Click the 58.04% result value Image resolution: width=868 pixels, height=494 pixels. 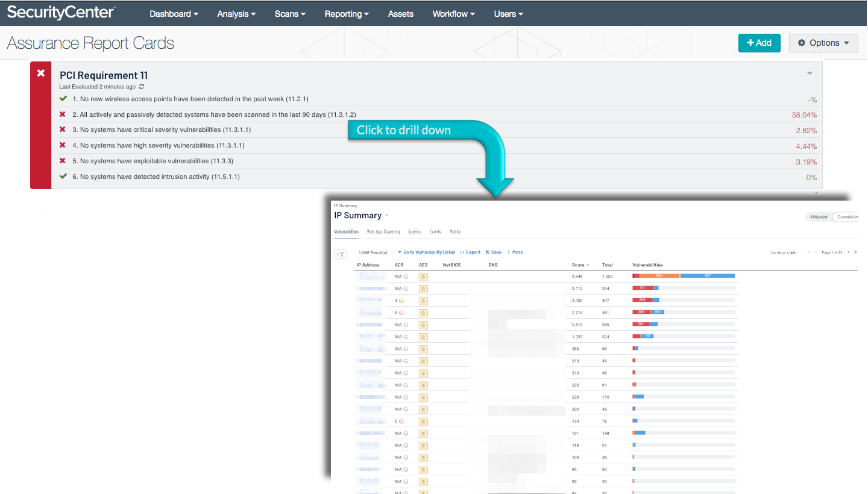point(804,115)
